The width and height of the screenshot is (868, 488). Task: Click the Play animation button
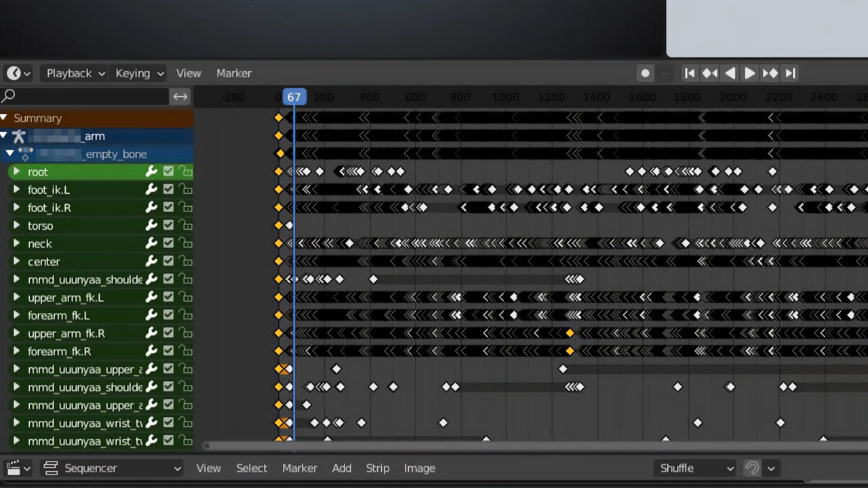[x=749, y=73]
